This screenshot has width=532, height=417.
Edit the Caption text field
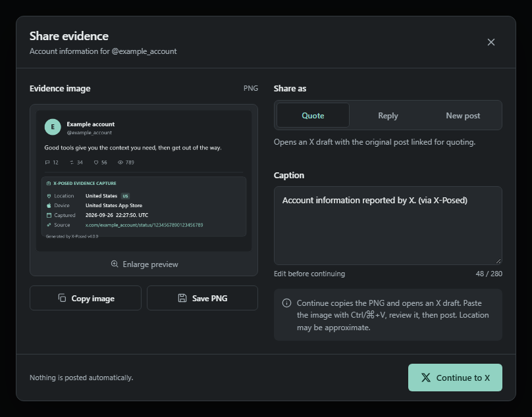388,226
